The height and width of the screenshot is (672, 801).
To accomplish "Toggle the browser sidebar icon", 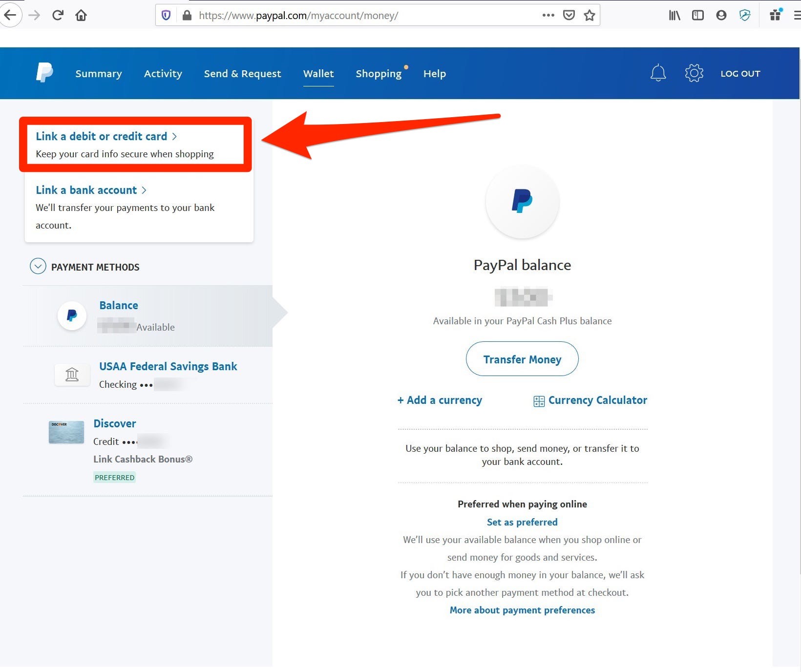I will [698, 15].
